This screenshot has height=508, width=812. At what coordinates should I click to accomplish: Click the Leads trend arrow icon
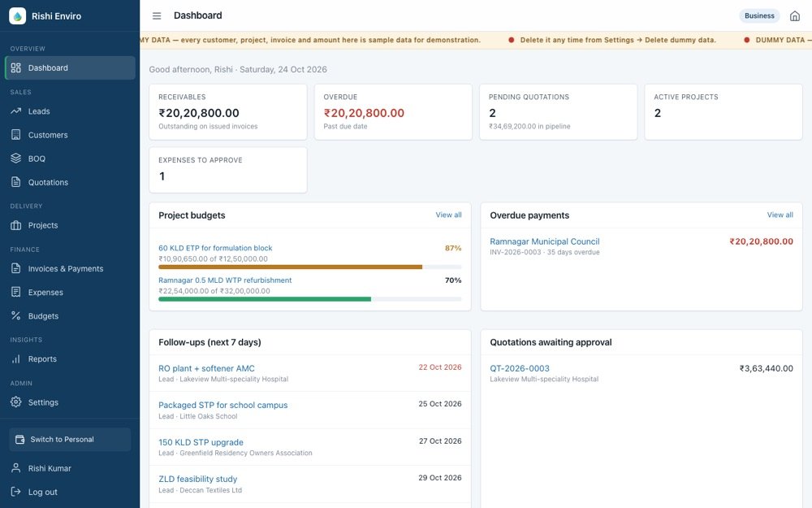point(16,111)
